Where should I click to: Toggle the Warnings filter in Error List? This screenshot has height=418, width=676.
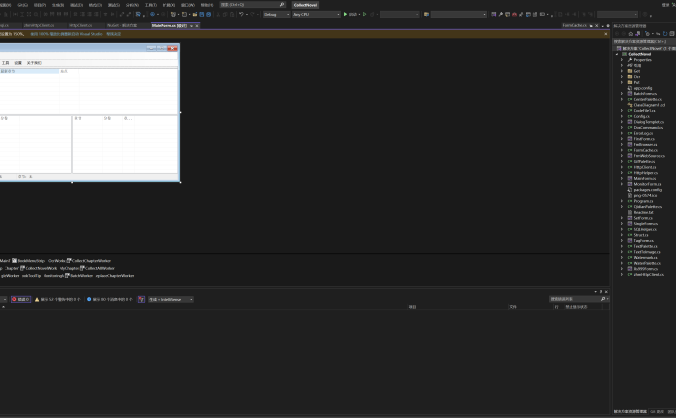(57, 299)
